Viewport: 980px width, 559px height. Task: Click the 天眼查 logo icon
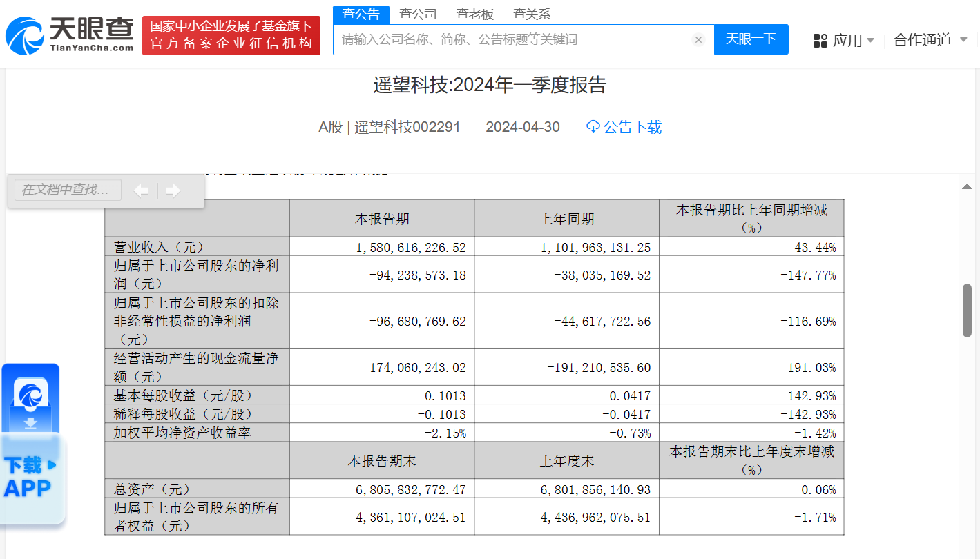(24, 35)
